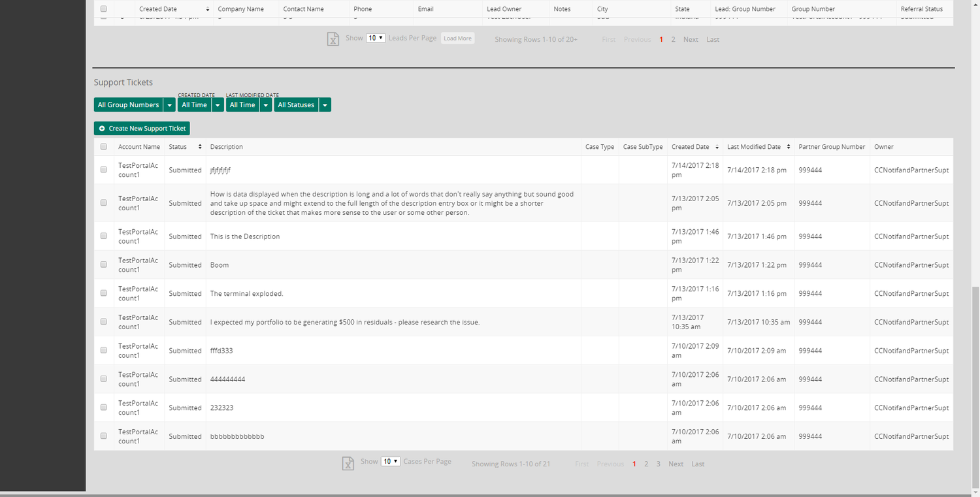980x497 pixels.
Task: Click current page 1 in tickets pagination
Action: click(634, 464)
